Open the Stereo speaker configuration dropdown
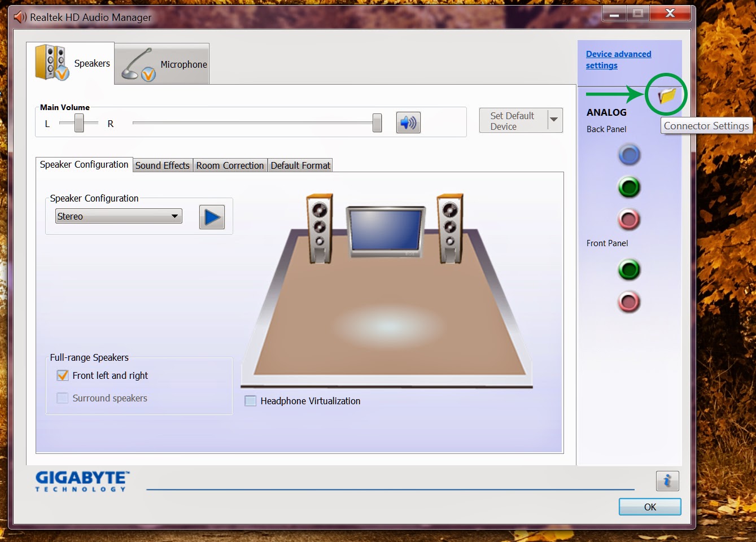The height and width of the screenshot is (542, 756). (x=119, y=216)
